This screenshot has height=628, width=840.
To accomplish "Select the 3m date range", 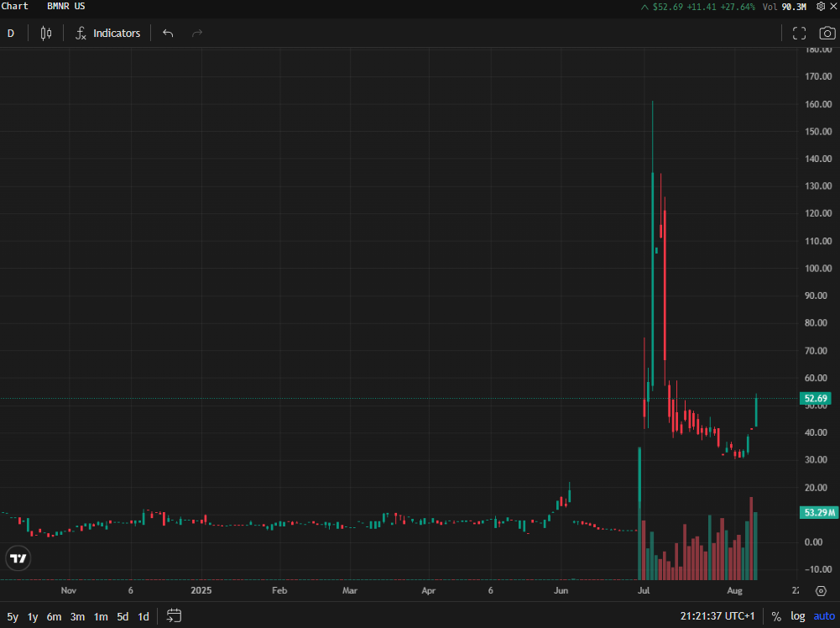I will coord(77,617).
